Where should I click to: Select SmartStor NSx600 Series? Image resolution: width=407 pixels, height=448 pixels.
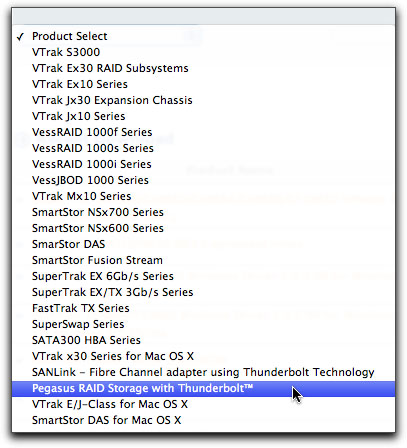pyautogui.click(x=203, y=228)
